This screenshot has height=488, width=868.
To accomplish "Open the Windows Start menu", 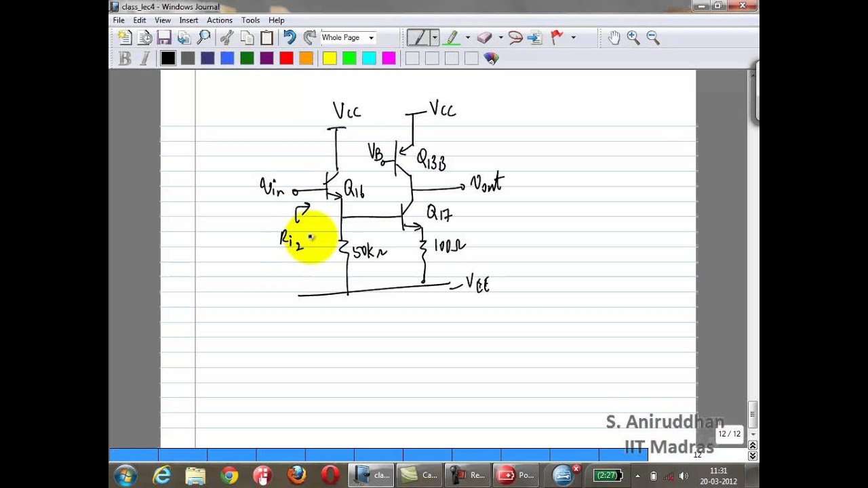I will (x=125, y=475).
